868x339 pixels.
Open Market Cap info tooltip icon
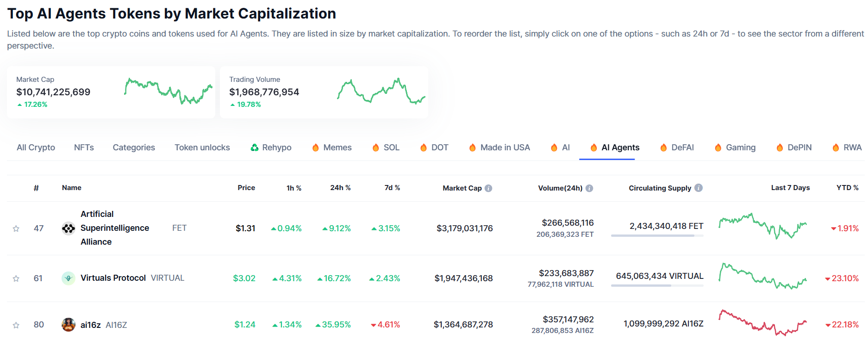click(x=488, y=188)
